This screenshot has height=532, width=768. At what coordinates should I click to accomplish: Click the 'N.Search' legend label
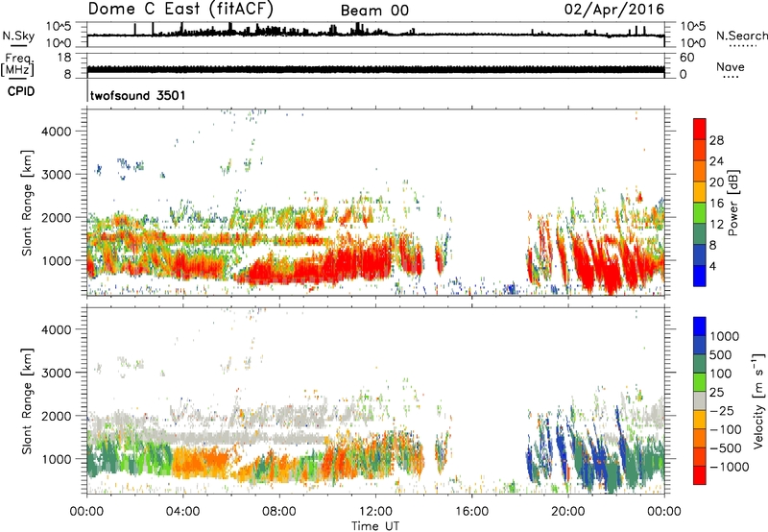pyautogui.click(x=741, y=36)
